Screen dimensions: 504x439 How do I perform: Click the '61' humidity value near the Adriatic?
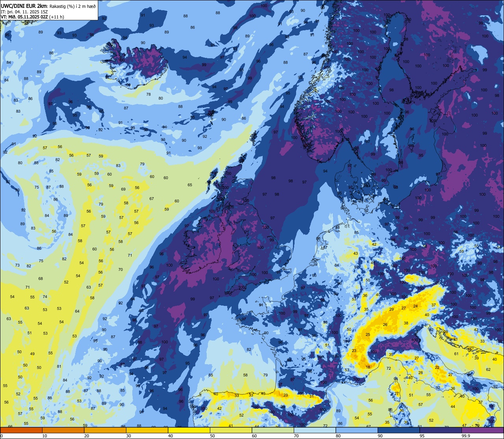tap(456, 354)
